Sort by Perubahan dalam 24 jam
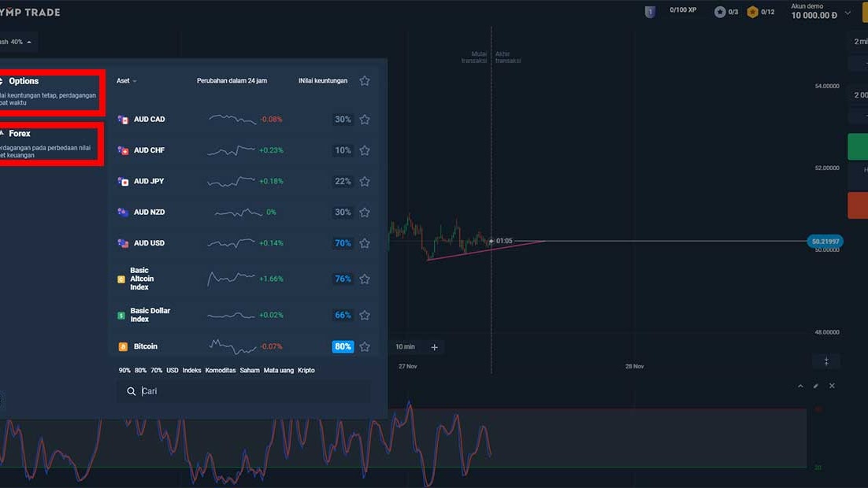This screenshot has height=488, width=868. 232,81
